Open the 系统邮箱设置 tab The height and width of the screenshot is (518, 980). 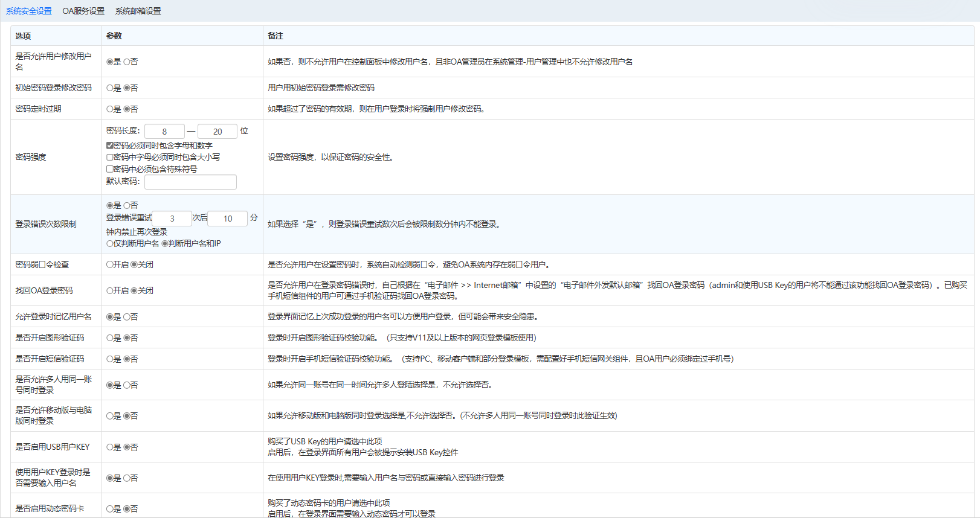pyautogui.click(x=138, y=11)
